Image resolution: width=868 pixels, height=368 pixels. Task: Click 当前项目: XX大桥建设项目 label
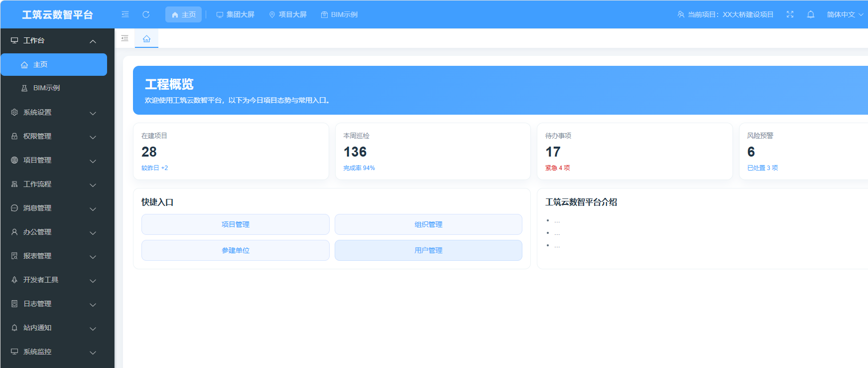(731, 14)
